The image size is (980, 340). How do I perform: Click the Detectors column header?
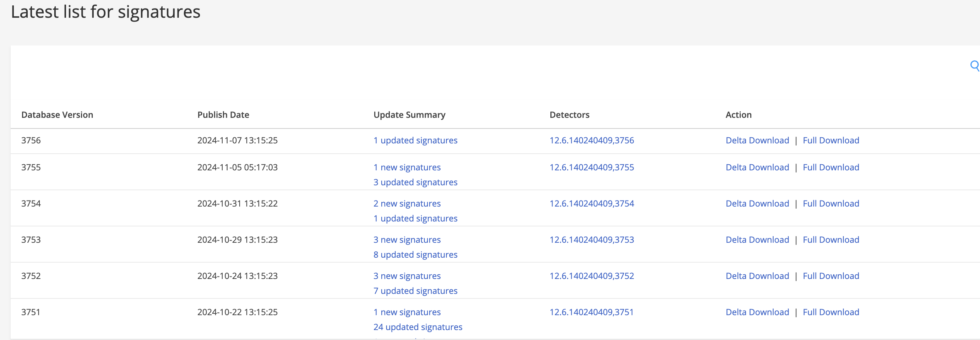[x=570, y=115]
